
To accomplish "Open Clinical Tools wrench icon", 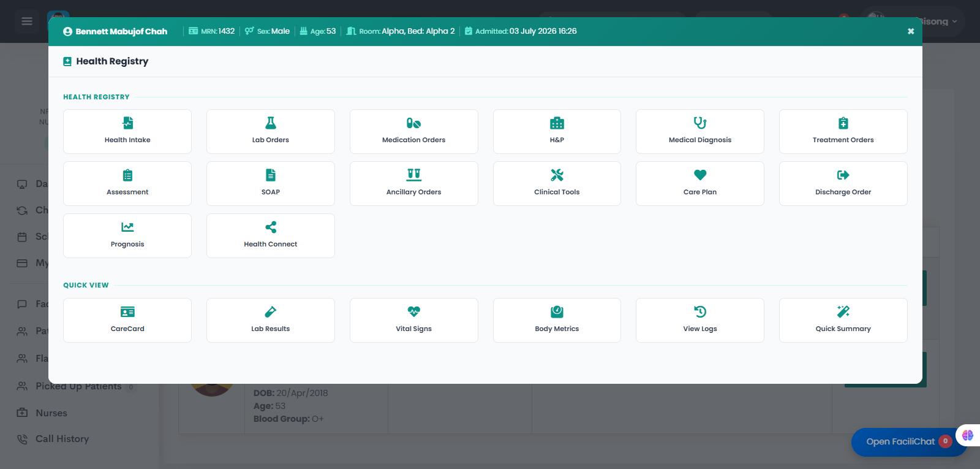I will pos(557,175).
